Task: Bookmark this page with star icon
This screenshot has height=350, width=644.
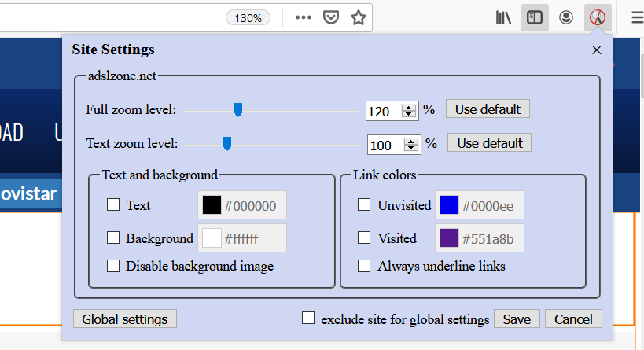Action: point(358,17)
